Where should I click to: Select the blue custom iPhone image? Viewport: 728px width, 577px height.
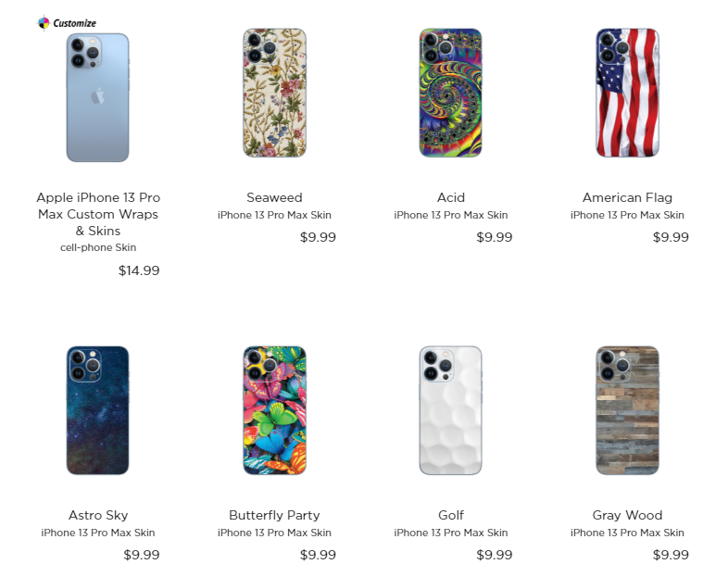click(97, 97)
